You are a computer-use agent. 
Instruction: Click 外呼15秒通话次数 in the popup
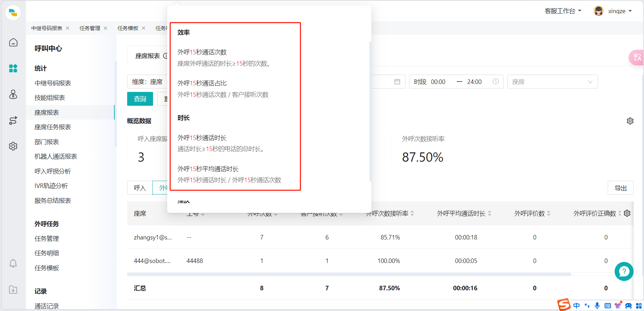(202, 52)
